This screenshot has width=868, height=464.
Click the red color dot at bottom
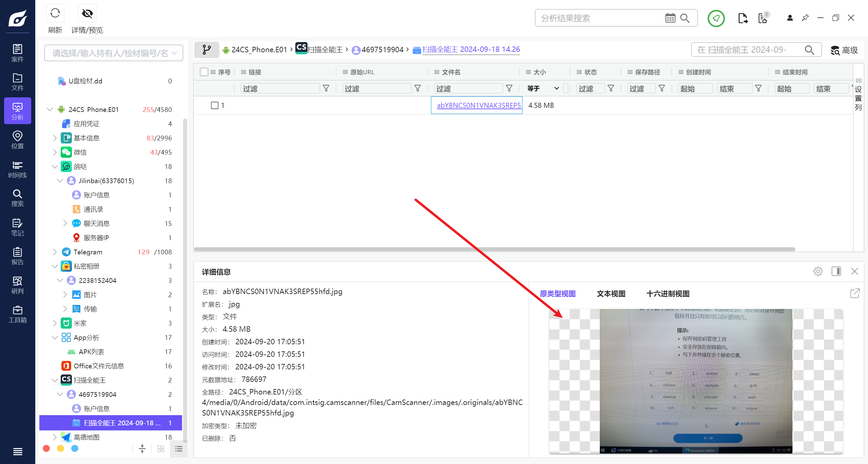pos(46,449)
